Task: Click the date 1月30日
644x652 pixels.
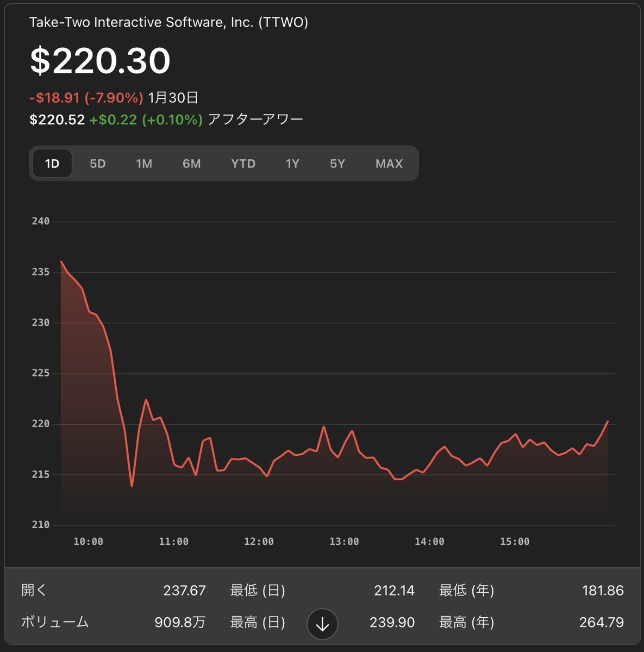Action: 173,98
